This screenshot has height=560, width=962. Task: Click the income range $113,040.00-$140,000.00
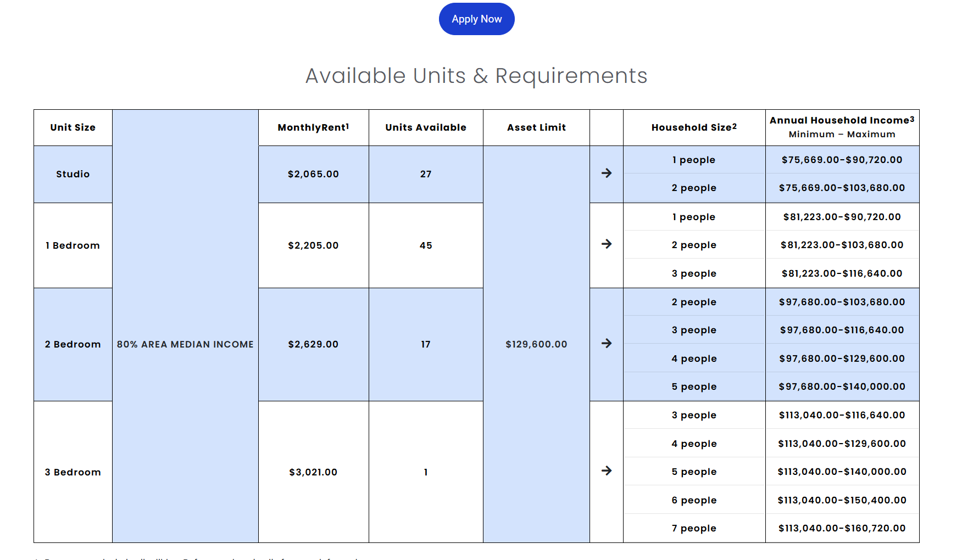tap(842, 472)
